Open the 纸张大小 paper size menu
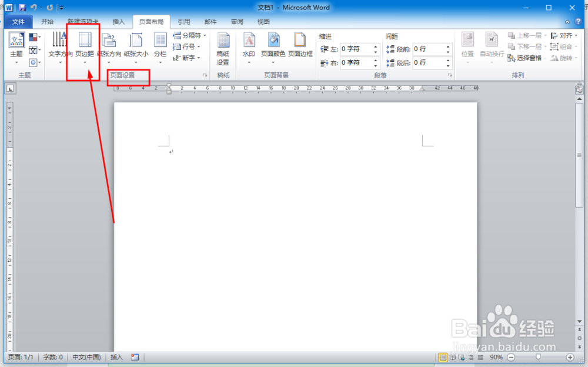The width and height of the screenshot is (588, 367). click(x=136, y=48)
